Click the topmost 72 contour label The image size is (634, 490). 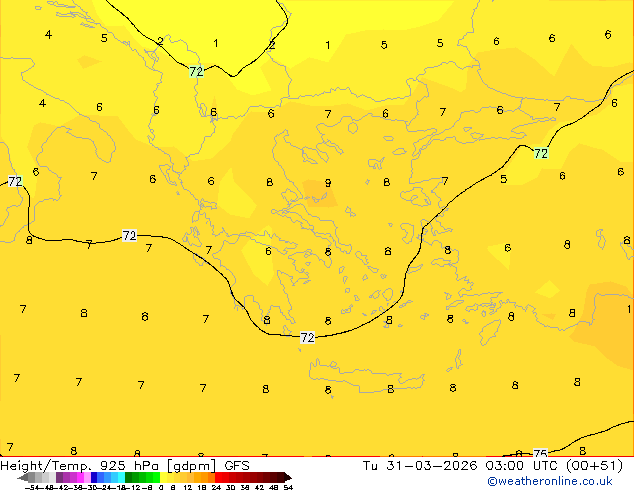[196, 72]
